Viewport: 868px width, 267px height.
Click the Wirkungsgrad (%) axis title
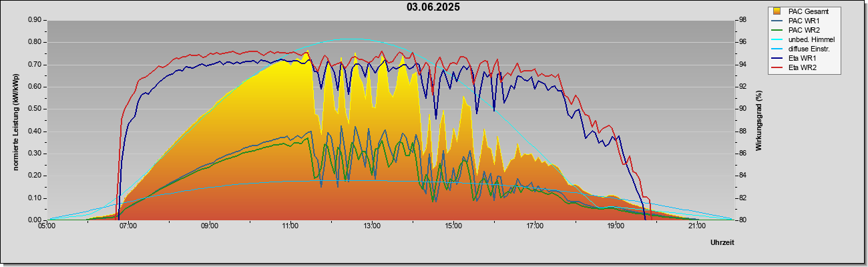[758, 120]
